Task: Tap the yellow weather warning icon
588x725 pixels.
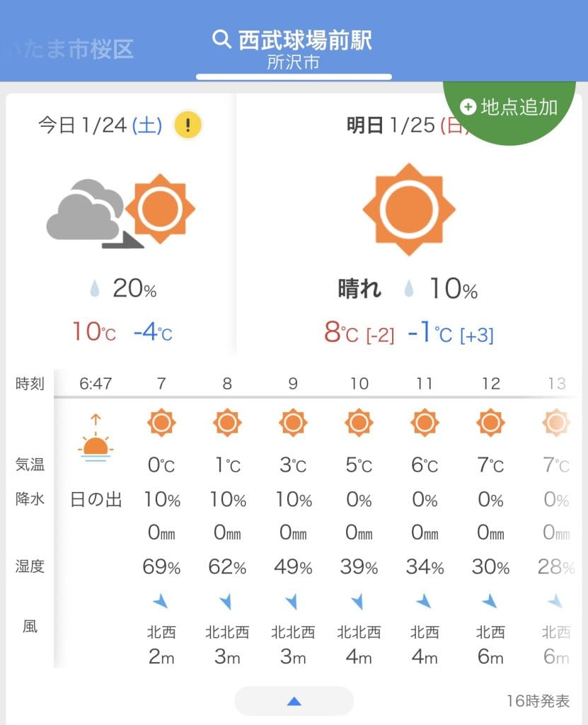Action: click(188, 126)
